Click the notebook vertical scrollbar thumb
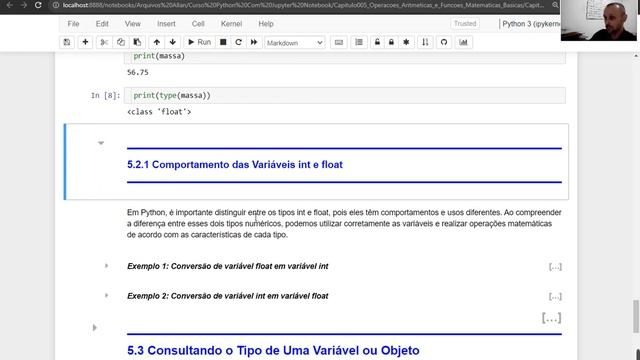 [636, 316]
